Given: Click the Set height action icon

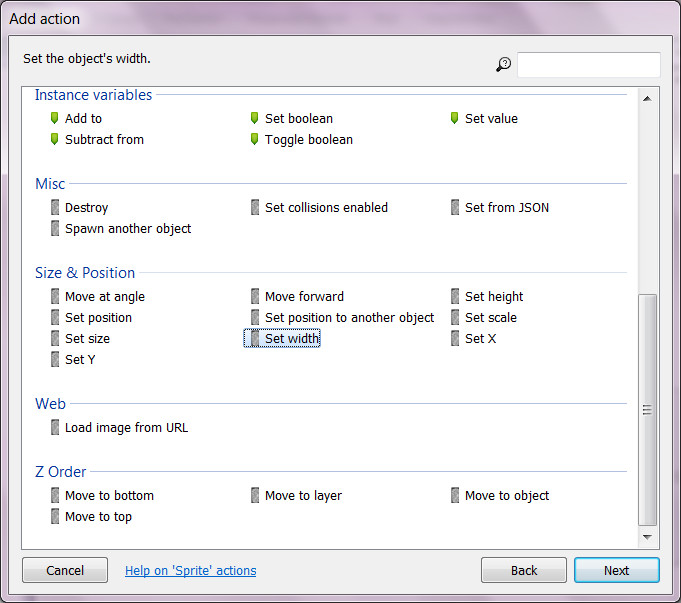Looking at the screenshot, I should [456, 297].
